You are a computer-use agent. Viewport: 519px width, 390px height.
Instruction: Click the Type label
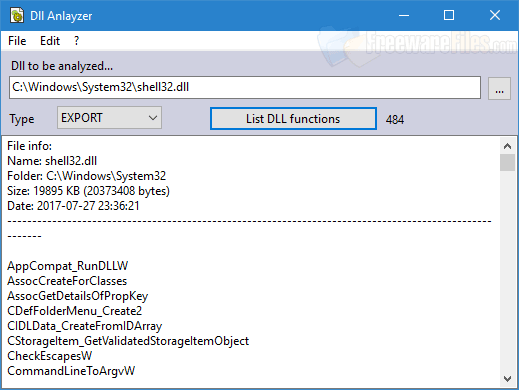(x=22, y=119)
